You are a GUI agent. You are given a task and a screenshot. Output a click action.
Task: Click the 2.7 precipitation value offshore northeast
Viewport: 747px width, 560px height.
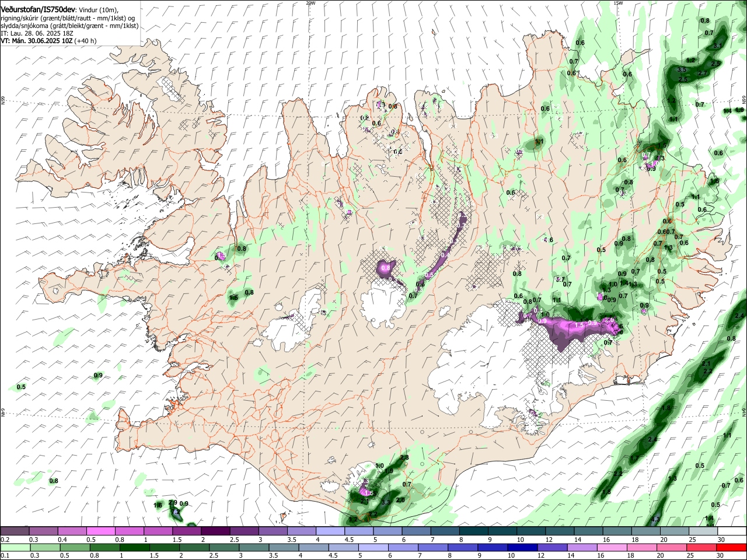(703, 73)
